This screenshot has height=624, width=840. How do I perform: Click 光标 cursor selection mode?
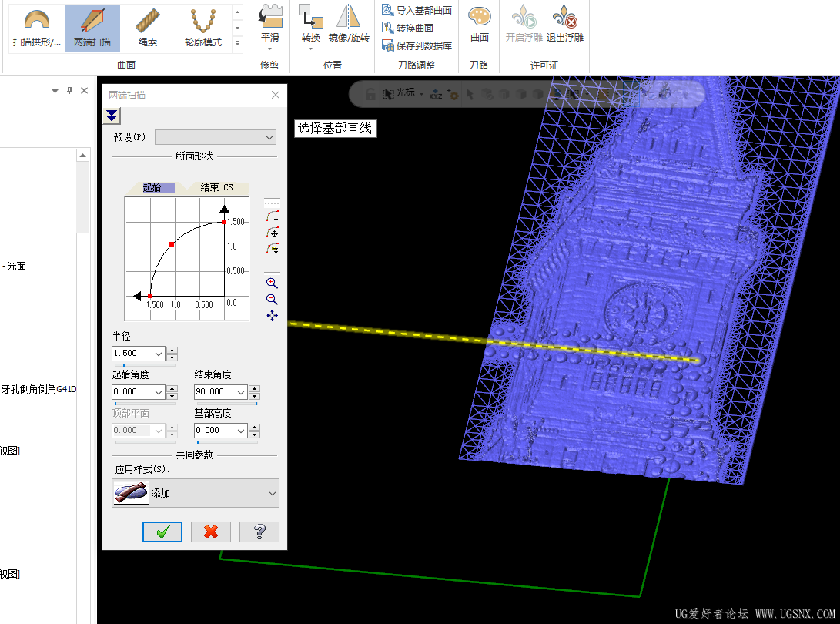tap(399, 93)
